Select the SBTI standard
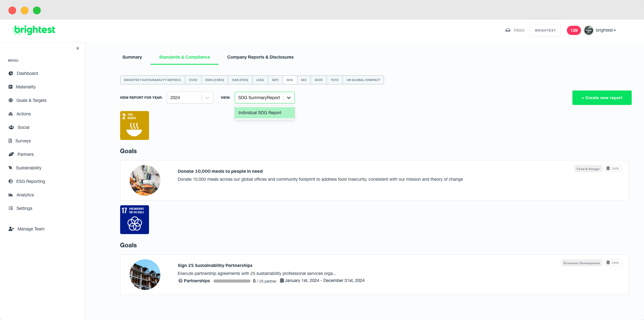Image resolution: width=644 pixels, height=320 pixels. 275,80
